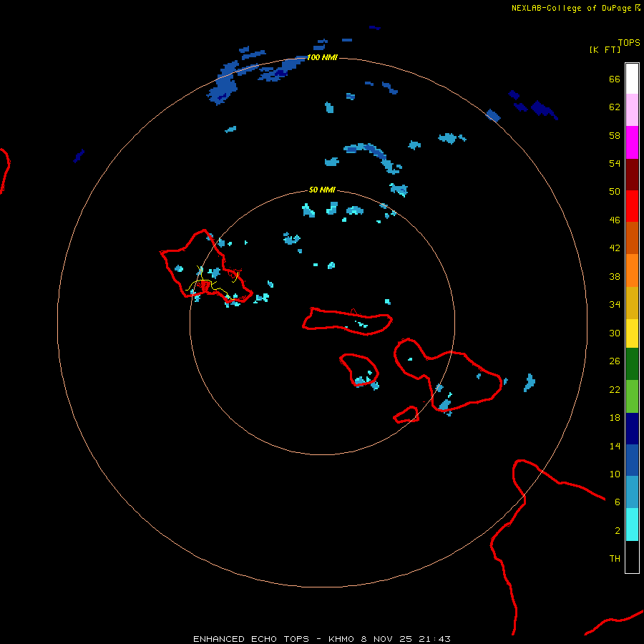Click the medium blue 10-14 legend swatch
Viewport: 644px width, 644px height.
point(632,460)
